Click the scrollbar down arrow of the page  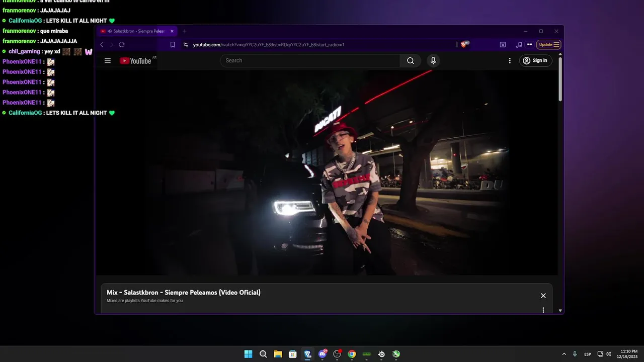pyautogui.click(x=560, y=311)
